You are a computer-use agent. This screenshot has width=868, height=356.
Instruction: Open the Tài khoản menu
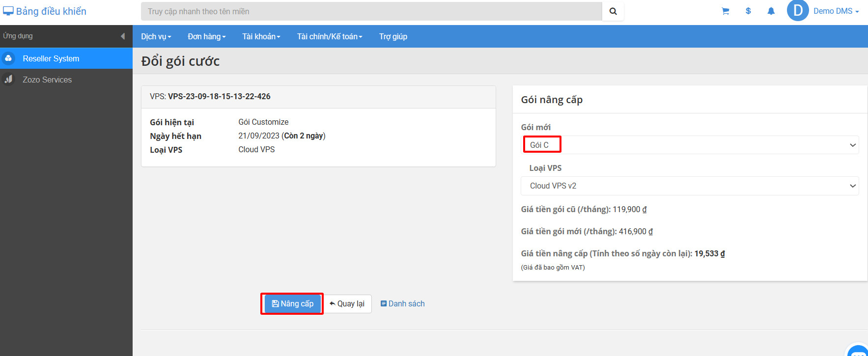pos(261,36)
